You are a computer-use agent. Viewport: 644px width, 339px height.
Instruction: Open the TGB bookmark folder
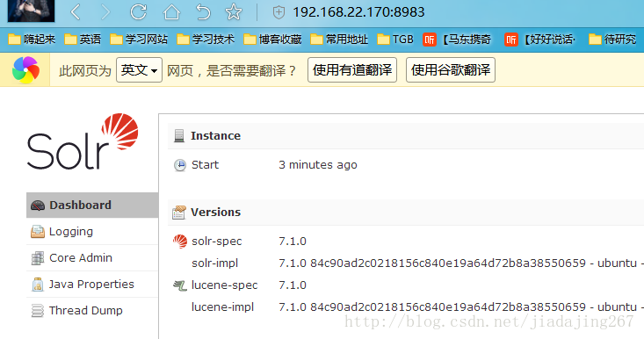point(395,40)
